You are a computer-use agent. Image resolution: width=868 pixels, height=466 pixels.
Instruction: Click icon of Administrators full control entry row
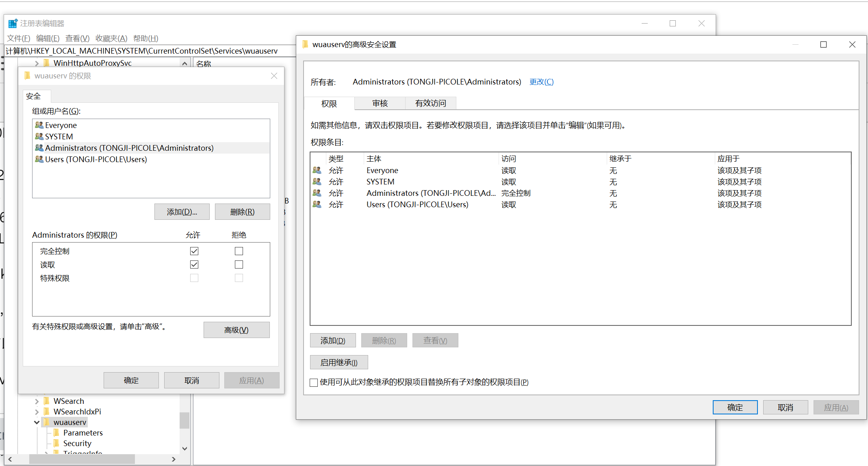[x=317, y=193]
